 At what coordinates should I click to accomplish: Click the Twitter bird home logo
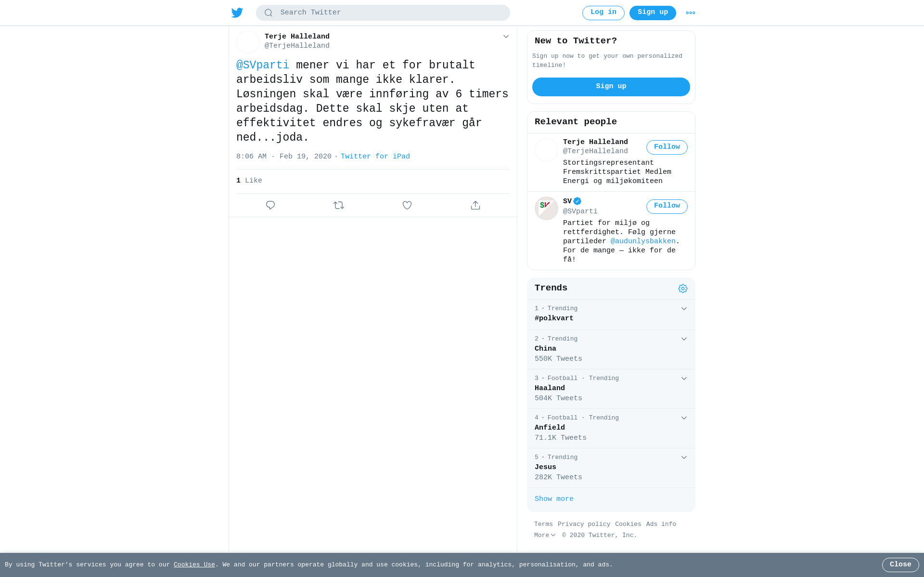point(237,13)
